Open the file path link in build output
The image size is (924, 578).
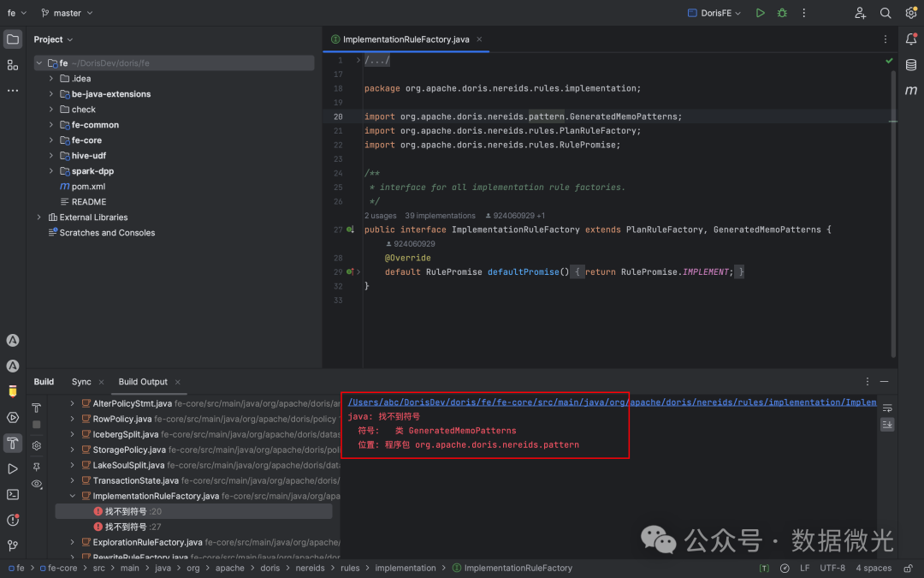[612, 402]
